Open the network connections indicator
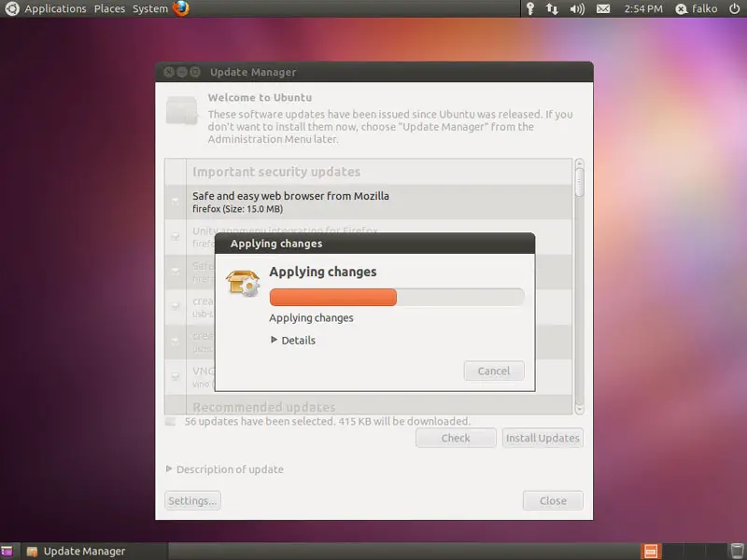This screenshot has width=747, height=560. (552, 8)
